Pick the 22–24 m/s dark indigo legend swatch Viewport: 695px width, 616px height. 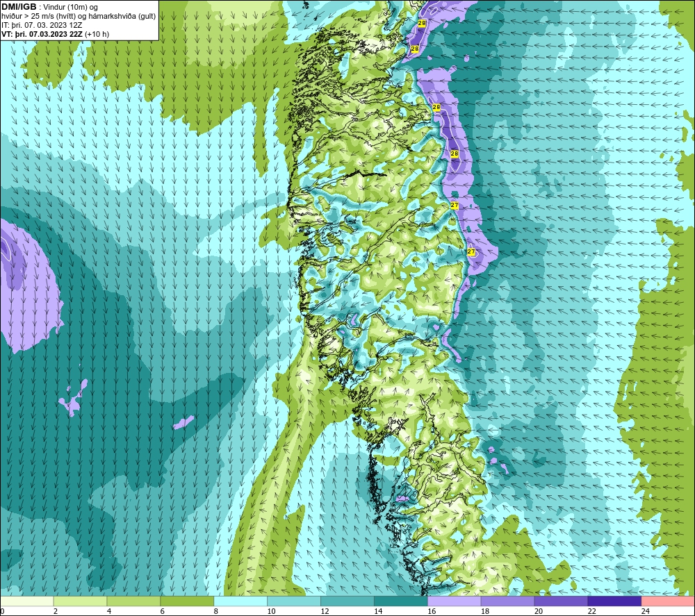[x=614, y=601]
